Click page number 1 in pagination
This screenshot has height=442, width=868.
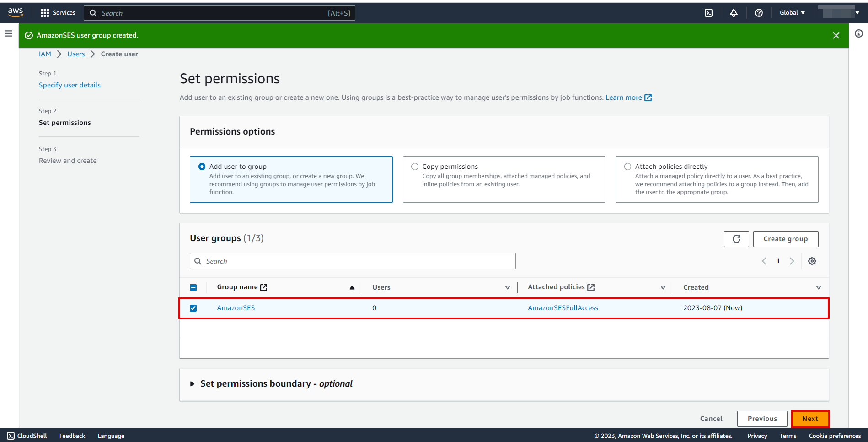pos(778,261)
